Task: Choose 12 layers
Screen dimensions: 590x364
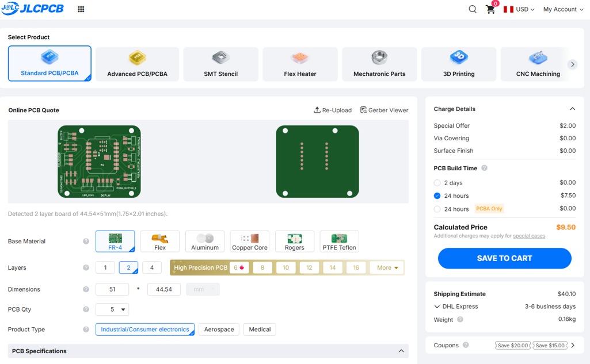Action: pyautogui.click(x=309, y=267)
